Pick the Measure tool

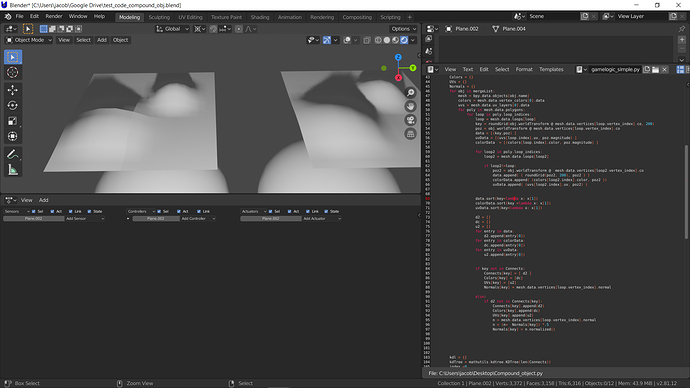point(13,170)
